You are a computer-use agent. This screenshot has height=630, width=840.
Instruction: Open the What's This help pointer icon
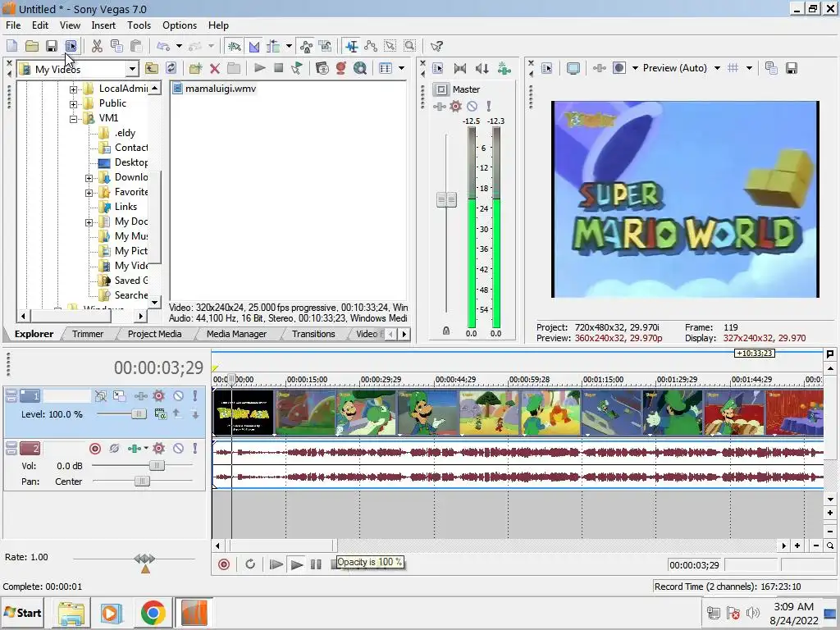436,46
